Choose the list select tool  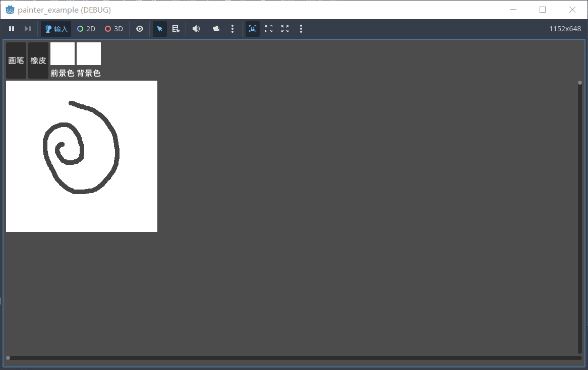pyautogui.click(x=176, y=29)
